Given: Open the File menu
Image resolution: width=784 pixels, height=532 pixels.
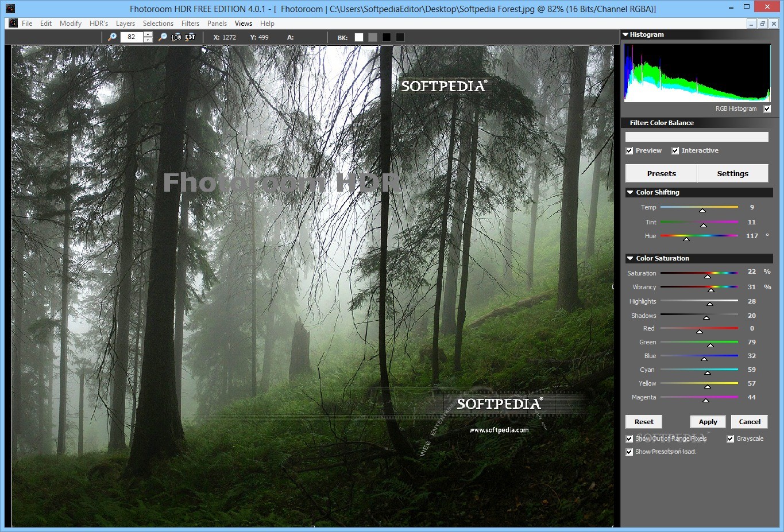Looking at the screenshot, I should [27, 24].
